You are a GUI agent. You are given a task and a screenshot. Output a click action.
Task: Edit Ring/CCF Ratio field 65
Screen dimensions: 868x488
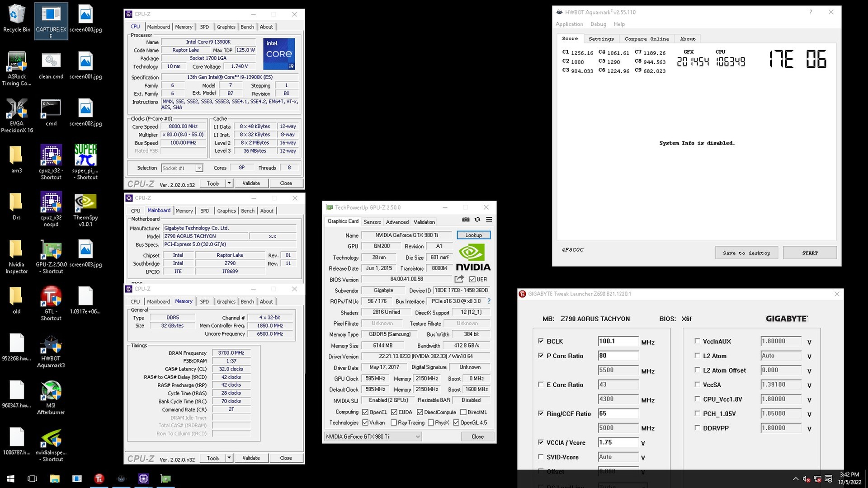point(618,413)
